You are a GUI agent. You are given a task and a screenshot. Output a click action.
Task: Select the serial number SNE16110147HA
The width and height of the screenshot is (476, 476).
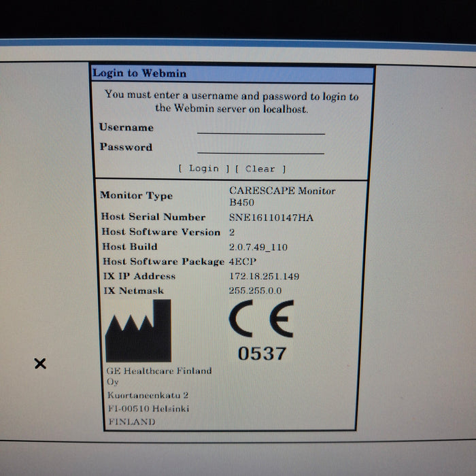click(271, 218)
